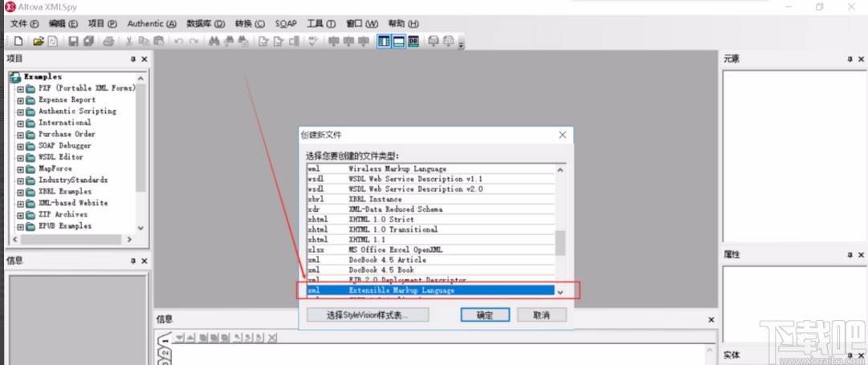This screenshot has height=365, width=868.
Task: Click the Copy toolbar icon
Action: click(x=144, y=41)
